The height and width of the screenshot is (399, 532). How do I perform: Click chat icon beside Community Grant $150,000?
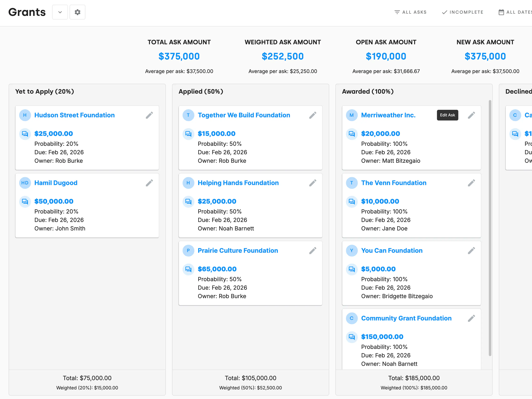point(352,337)
